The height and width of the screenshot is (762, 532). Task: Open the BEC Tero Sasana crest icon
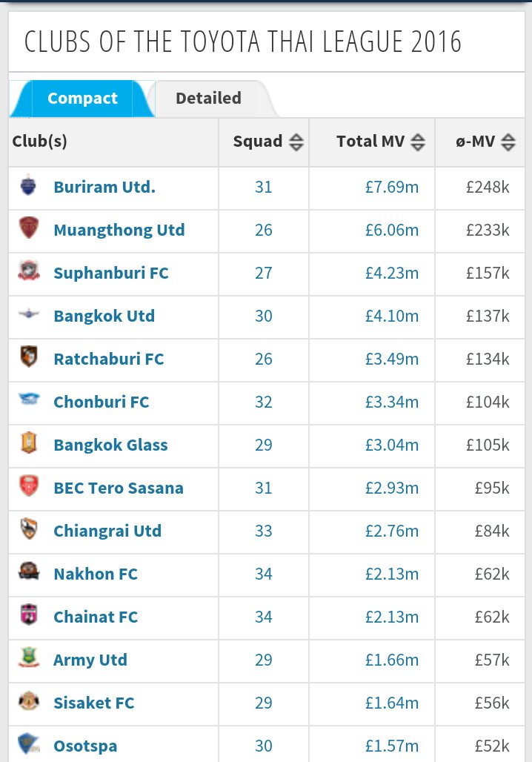29,486
